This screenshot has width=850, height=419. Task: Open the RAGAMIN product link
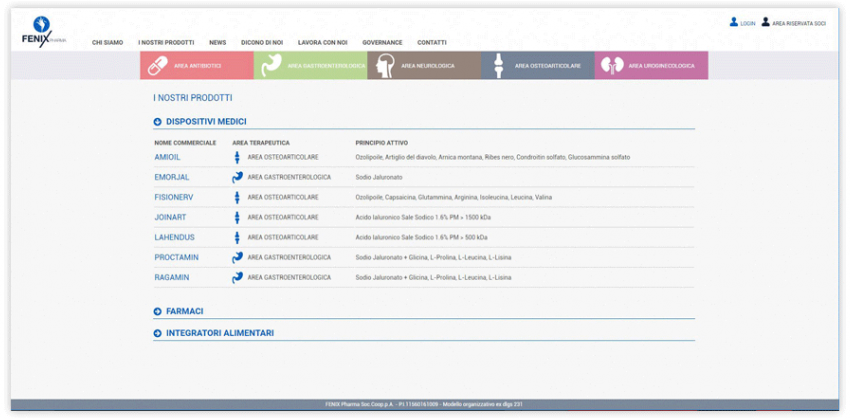(172, 278)
